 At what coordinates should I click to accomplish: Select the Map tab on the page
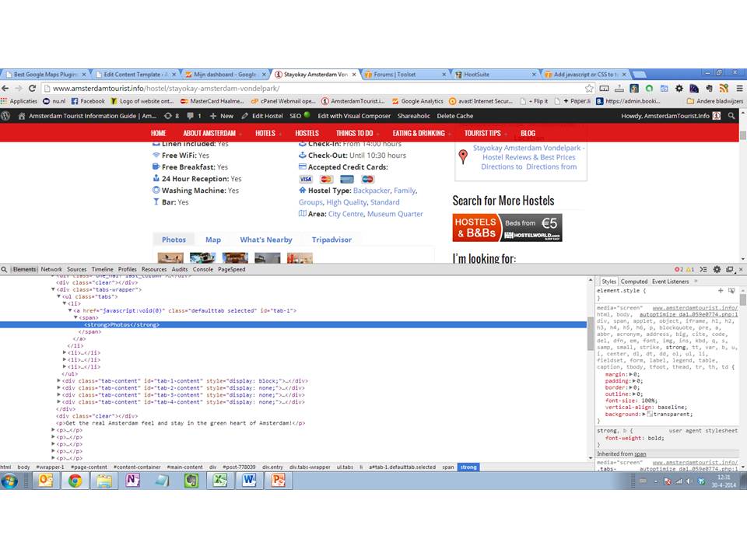click(x=213, y=240)
